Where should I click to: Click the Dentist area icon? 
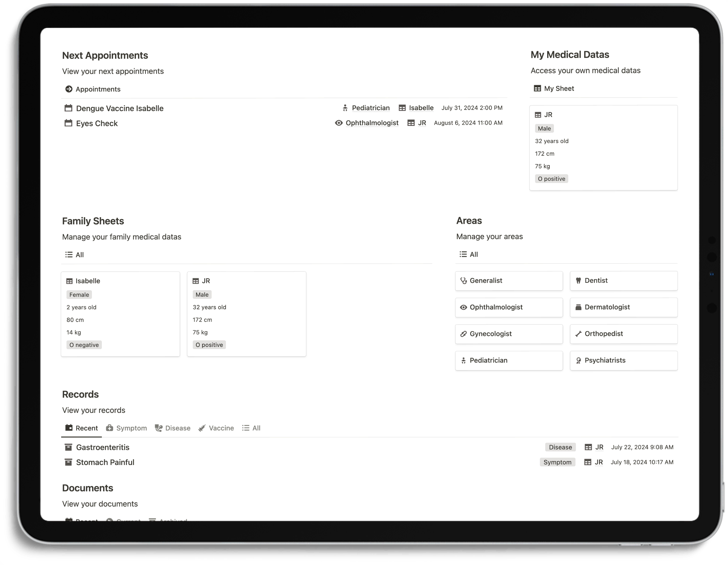[577, 280]
